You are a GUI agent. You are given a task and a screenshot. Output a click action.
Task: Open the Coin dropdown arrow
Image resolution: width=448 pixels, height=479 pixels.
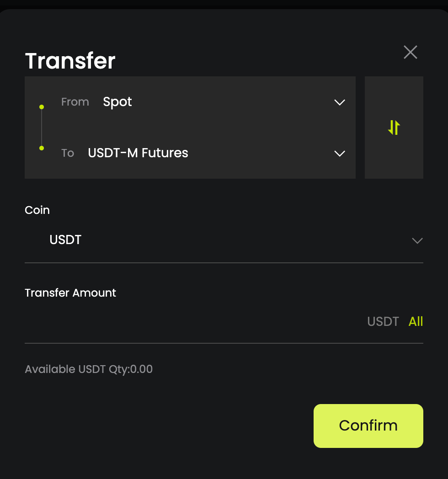(x=417, y=240)
